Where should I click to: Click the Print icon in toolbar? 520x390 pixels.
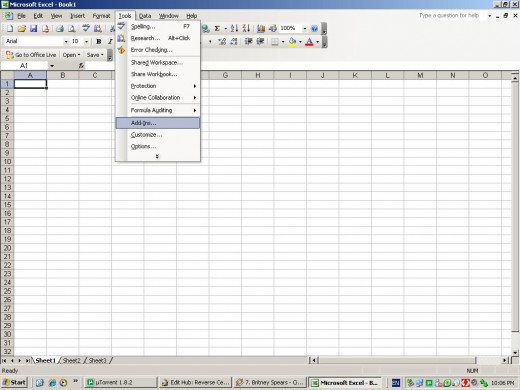(60, 29)
